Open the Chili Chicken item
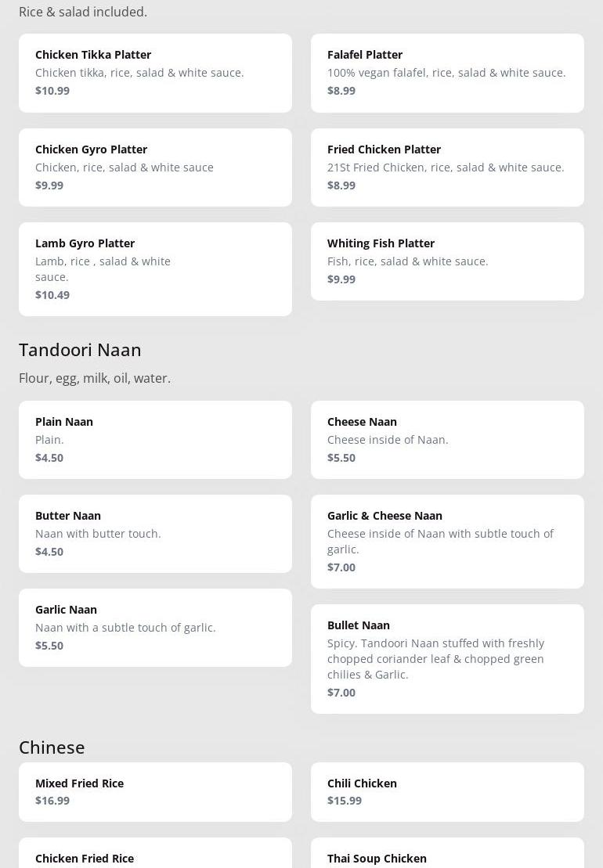 [x=447, y=791]
